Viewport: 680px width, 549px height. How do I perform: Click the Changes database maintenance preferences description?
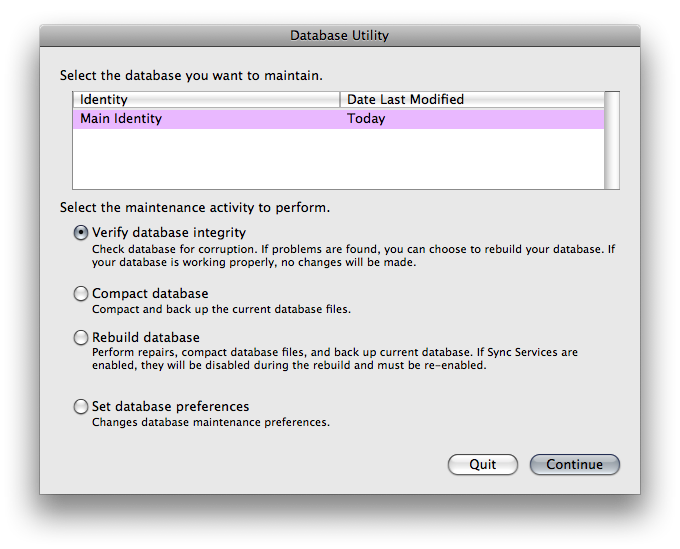(x=211, y=422)
